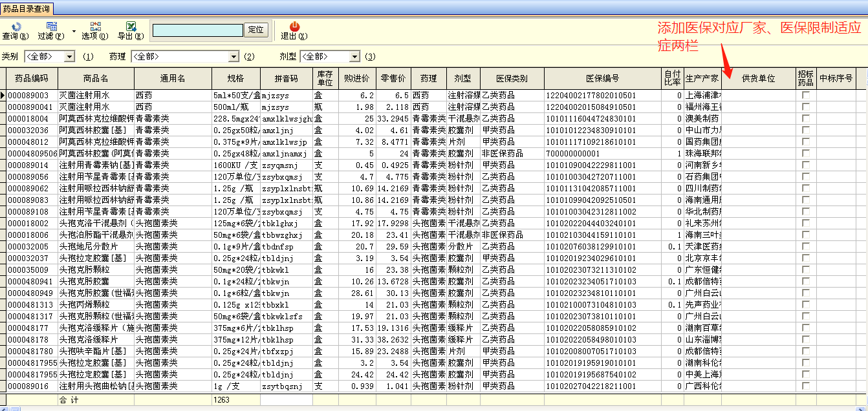Click pinyin code cell tbfxzpj

point(287,351)
